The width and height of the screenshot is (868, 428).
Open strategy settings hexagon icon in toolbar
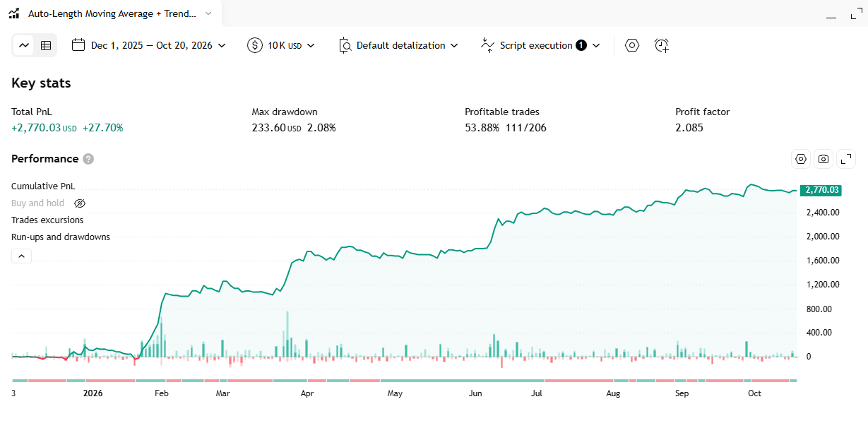click(x=632, y=45)
